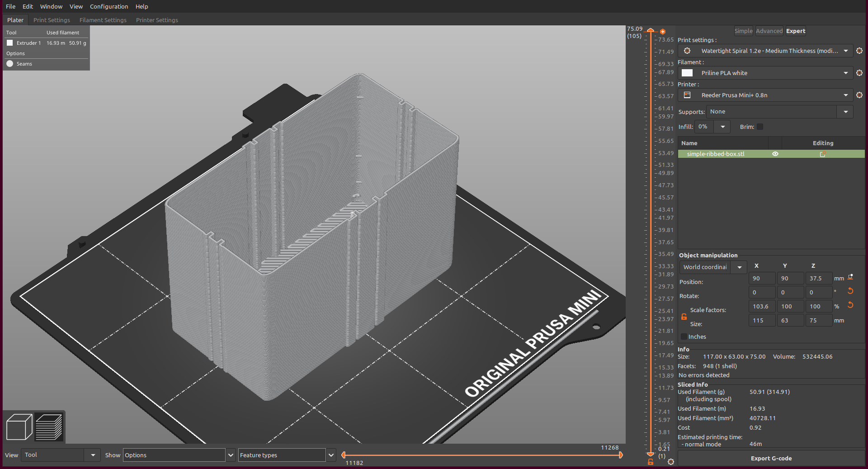Switch to 3D editor view cube icon
Viewport: 868px width, 469px height.
(19, 426)
